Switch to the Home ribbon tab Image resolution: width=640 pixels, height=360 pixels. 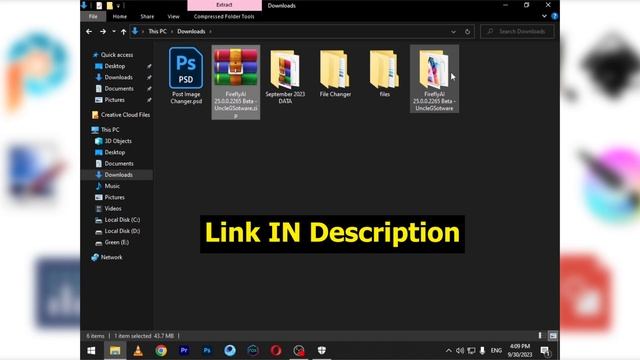pos(120,16)
